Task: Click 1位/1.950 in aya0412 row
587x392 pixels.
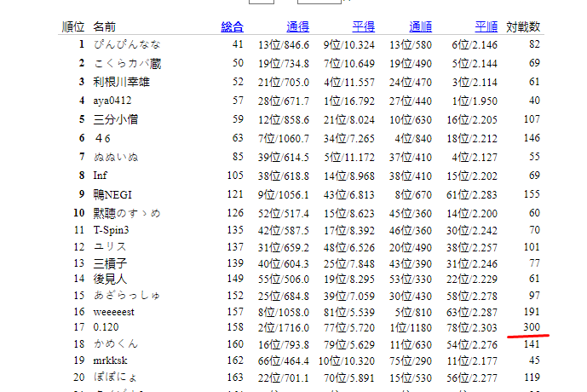Action: pyautogui.click(x=475, y=101)
